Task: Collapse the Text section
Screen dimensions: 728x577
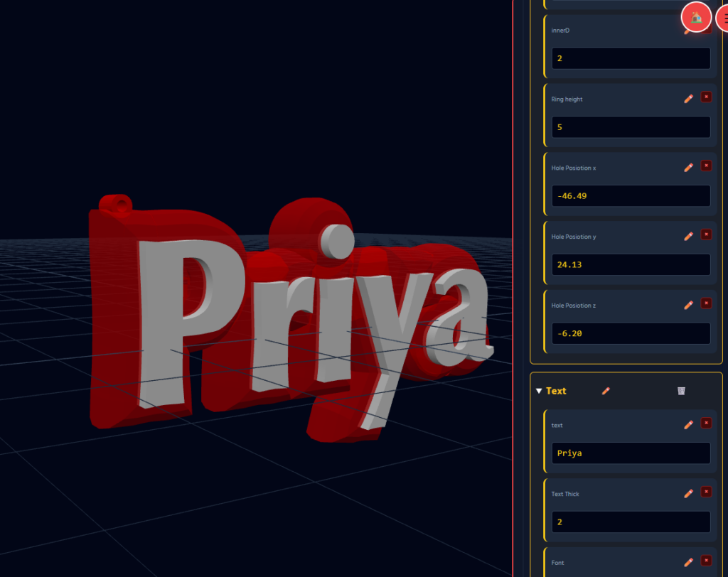Action: [539, 391]
